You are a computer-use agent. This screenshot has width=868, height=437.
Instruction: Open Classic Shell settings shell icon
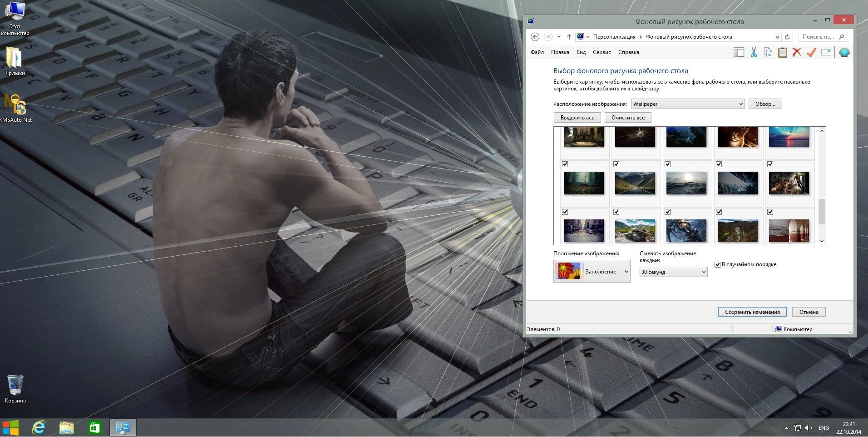click(844, 52)
